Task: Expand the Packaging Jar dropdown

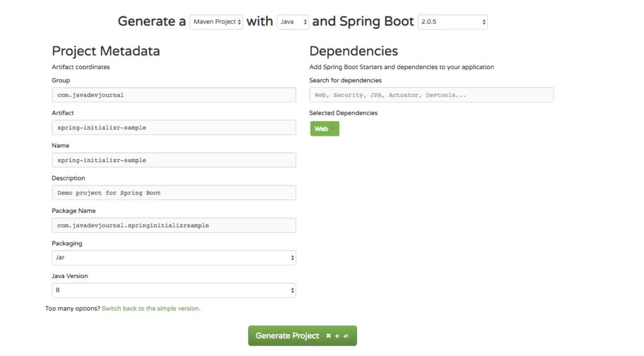Action: tap(174, 258)
